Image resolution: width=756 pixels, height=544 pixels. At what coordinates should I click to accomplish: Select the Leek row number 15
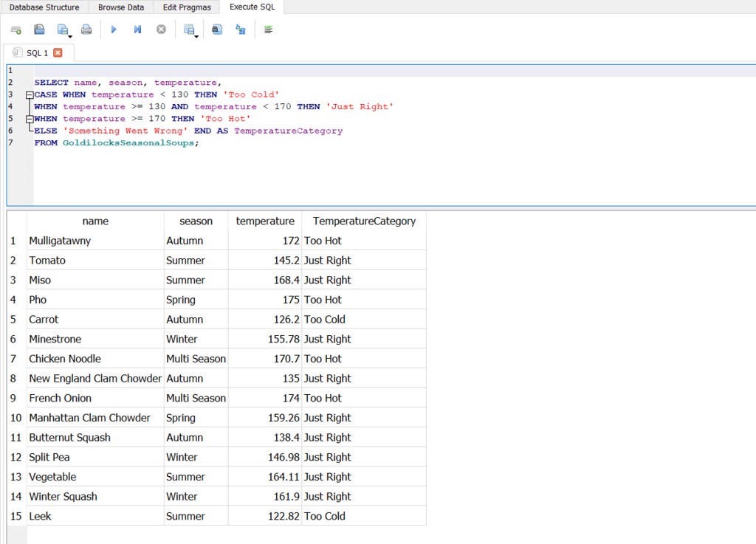(x=15, y=515)
